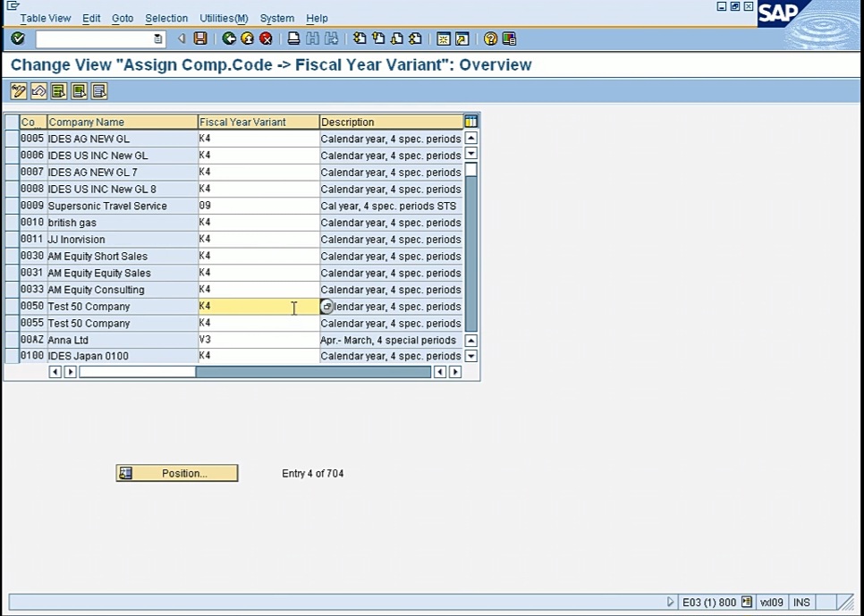864x616 pixels.
Task: Click the Select All icon
Action: 59,91
